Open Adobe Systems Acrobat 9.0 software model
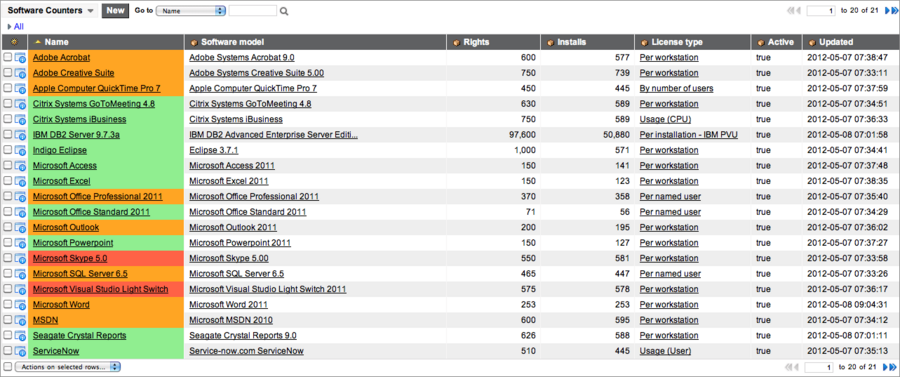The height and width of the screenshot is (377, 900). pyautogui.click(x=242, y=57)
